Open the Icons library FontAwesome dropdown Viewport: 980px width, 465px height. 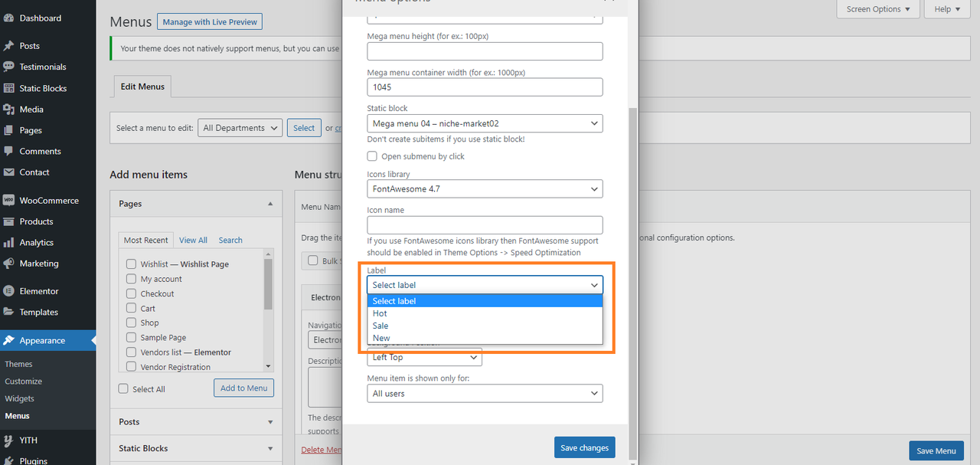click(x=485, y=188)
